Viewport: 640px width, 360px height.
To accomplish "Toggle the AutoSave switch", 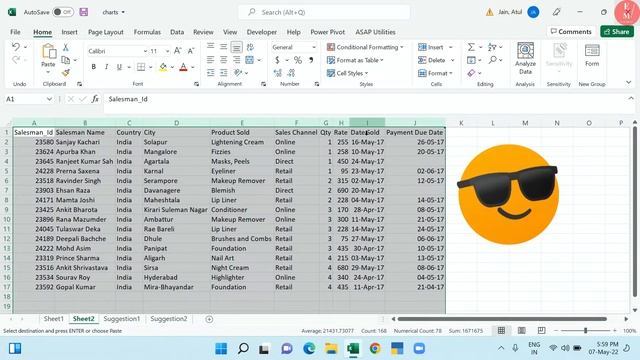I will pos(63,12).
